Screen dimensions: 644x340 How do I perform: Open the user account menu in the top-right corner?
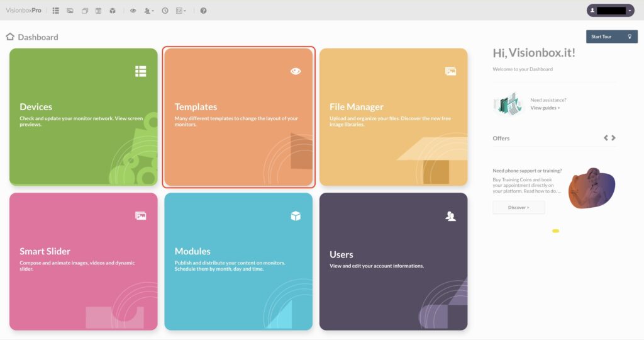pyautogui.click(x=610, y=10)
